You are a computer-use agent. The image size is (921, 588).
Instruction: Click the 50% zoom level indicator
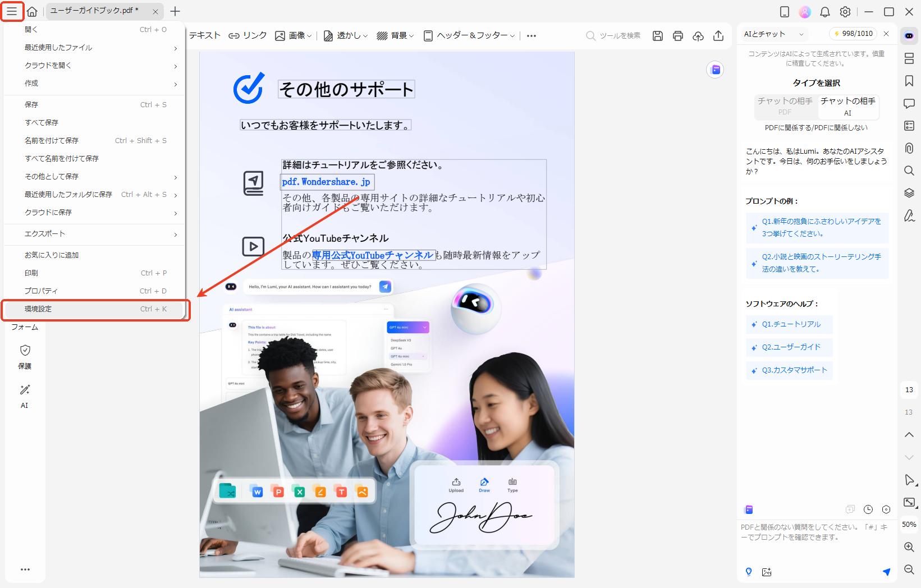tap(908, 524)
